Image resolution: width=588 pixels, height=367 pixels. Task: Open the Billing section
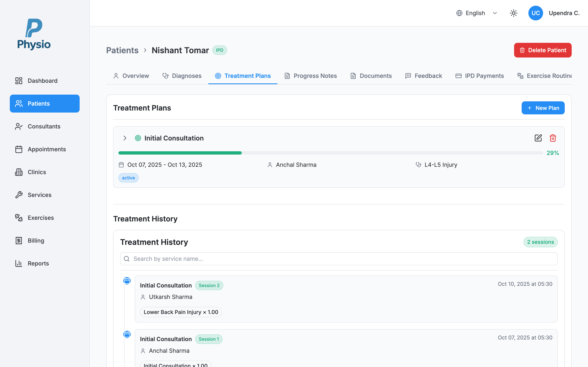click(36, 240)
